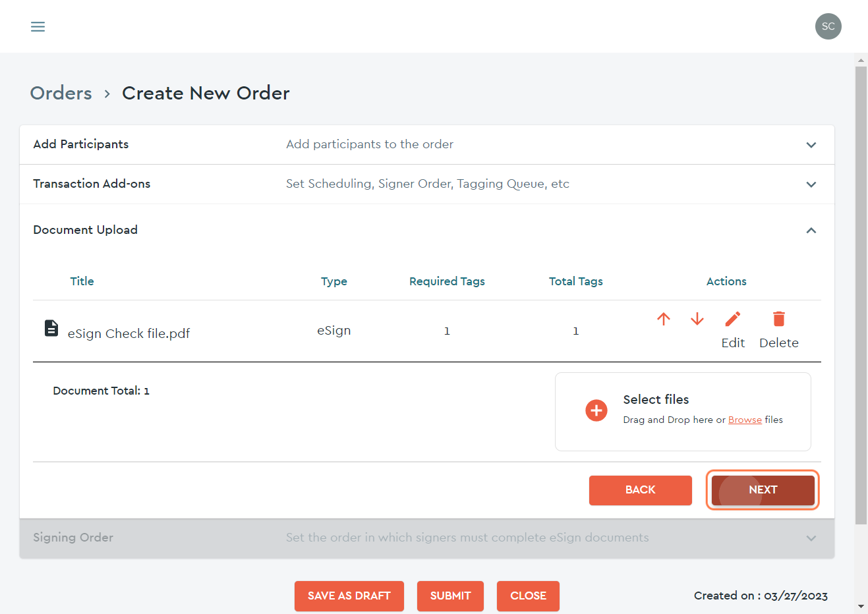Expand the Transaction Add-ons section
Image resolution: width=868 pixels, height=614 pixels.
pyautogui.click(x=811, y=184)
